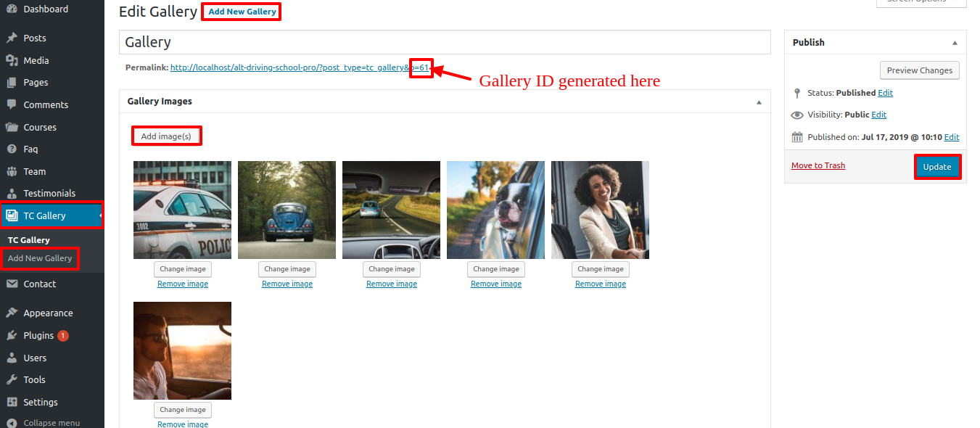Collapse the Gallery Images panel arrow
The image size is (980, 428).
(x=759, y=102)
